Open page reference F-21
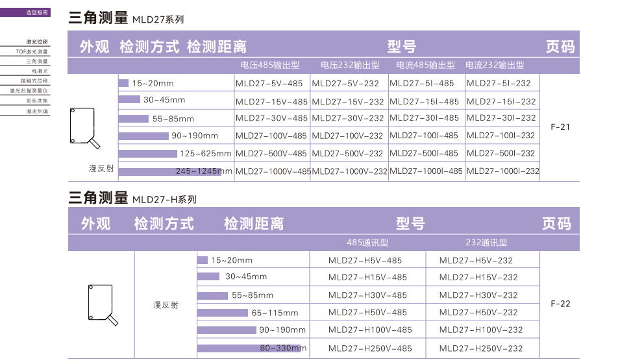618x364 pixels. [x=559, y=127]
